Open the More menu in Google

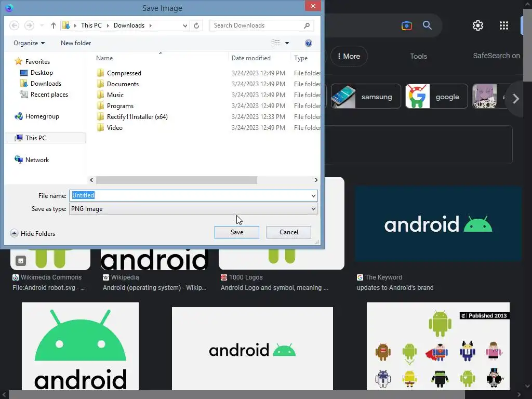point(349,56)
